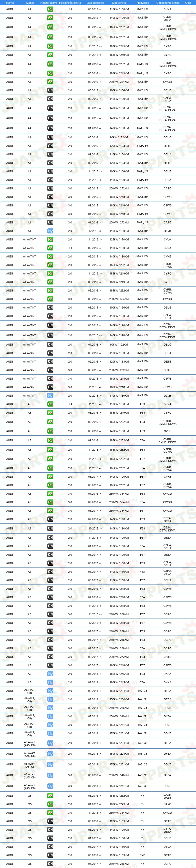Select diesel ON icon in A4 8W2 DEUB row

(x=50, y=90)
